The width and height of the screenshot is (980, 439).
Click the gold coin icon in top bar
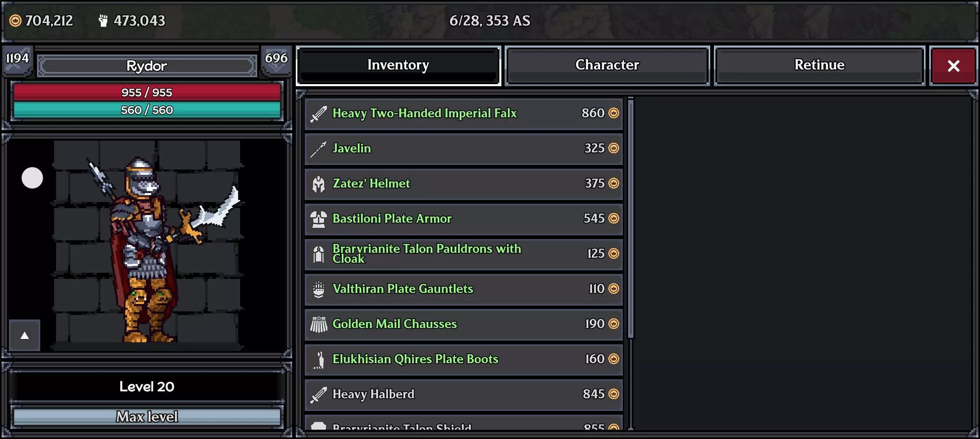click(x=15, y=21)
